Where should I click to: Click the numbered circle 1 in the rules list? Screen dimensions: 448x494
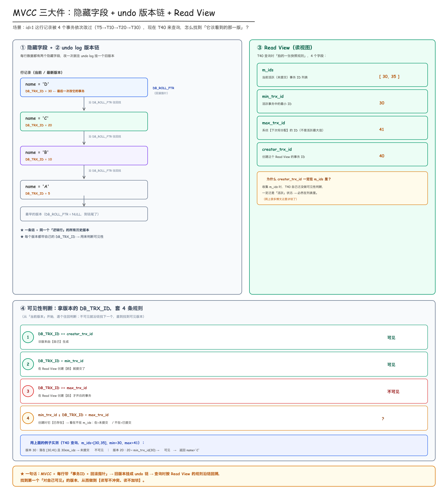pyautogui.click(x=28, y=337)
